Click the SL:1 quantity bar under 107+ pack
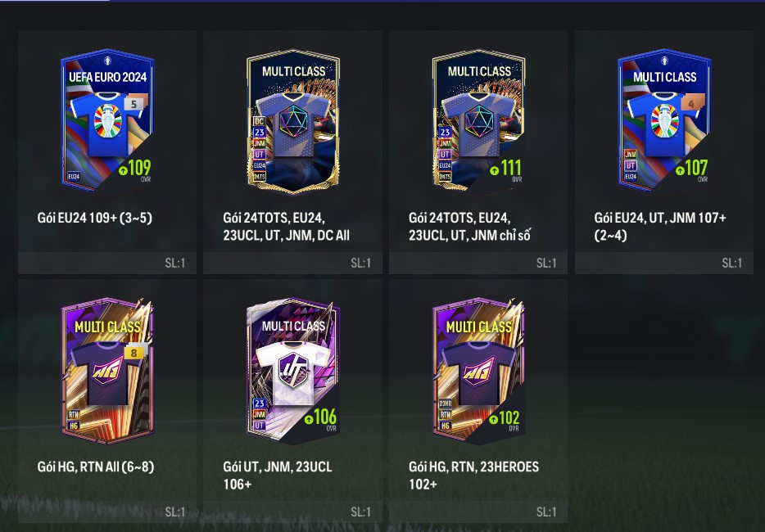 (664, 263)
